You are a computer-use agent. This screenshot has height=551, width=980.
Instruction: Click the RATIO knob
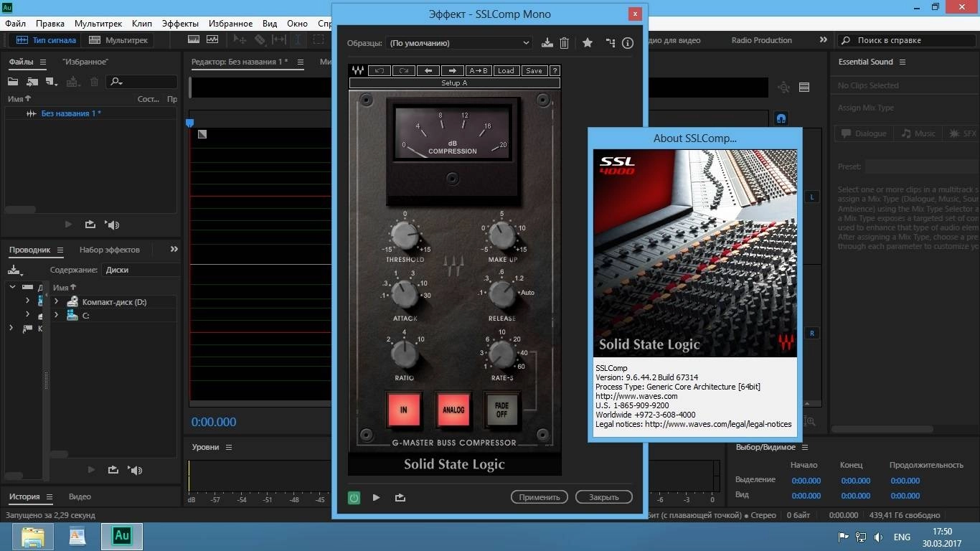point(405,354)
